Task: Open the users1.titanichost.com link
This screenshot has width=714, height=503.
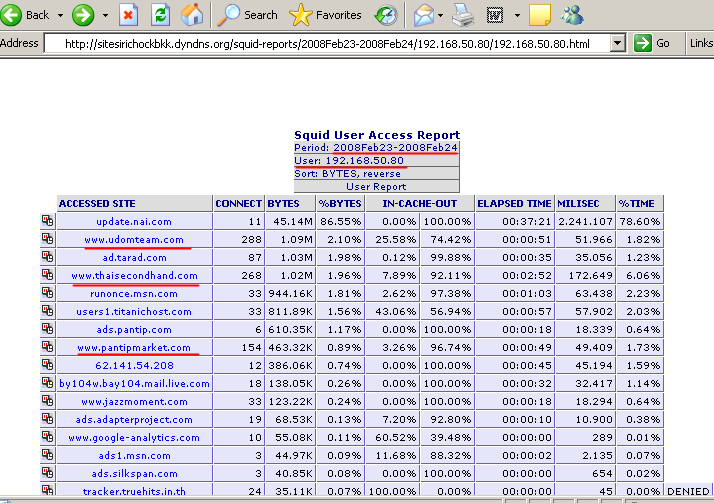Action: click(134, 312)
